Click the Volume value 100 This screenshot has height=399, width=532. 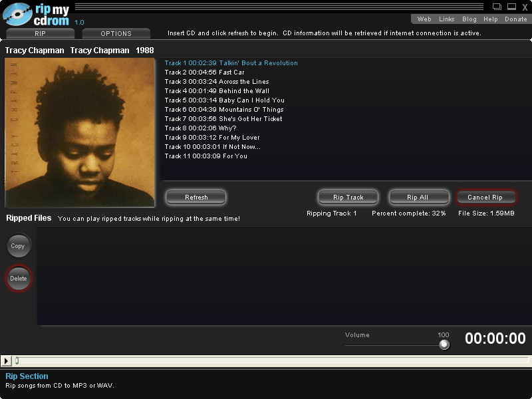click(x=443, y=335)
